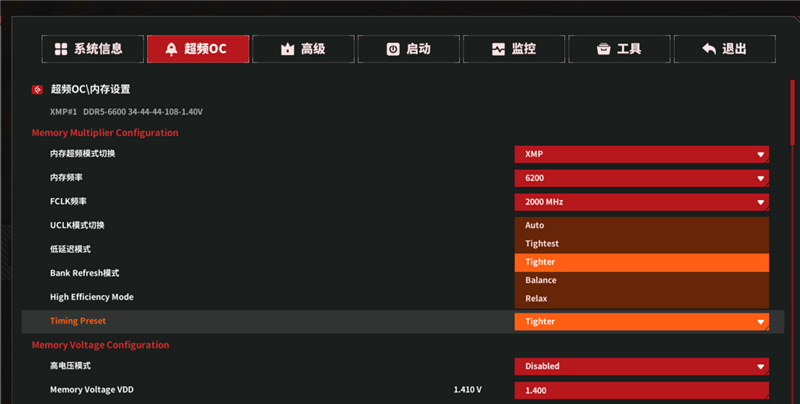
Task: Click the Memory Voltage VDD label
Action: (x=92, y=390)
